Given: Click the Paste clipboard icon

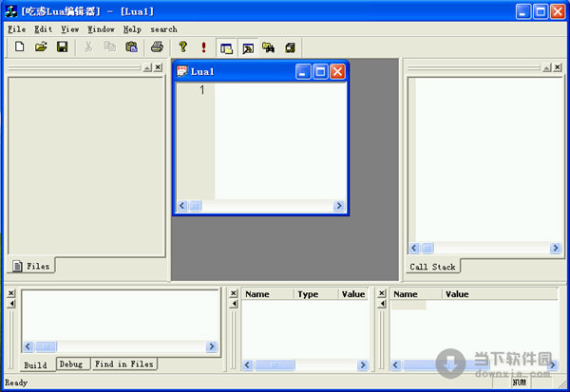Looking at the screenshot, I should [131, 47].
